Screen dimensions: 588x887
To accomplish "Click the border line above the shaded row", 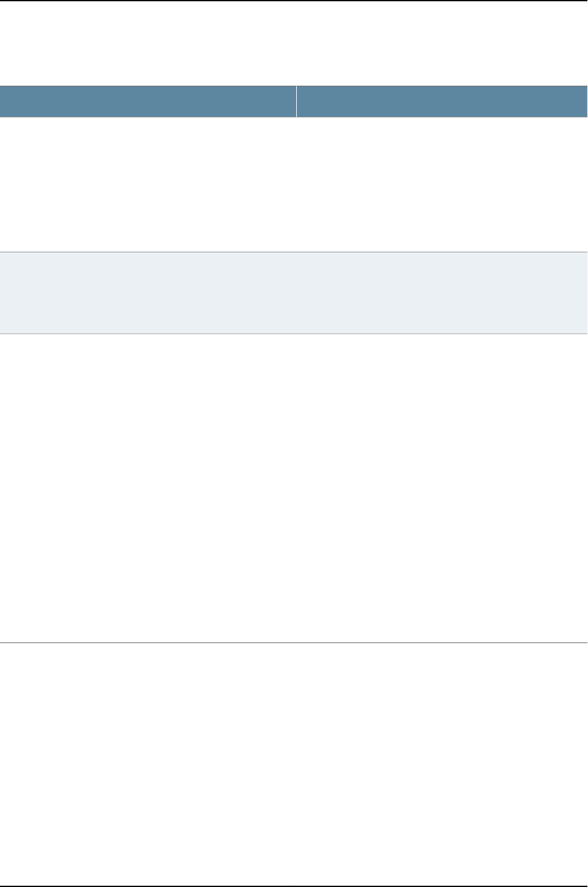I will point(294,252).
